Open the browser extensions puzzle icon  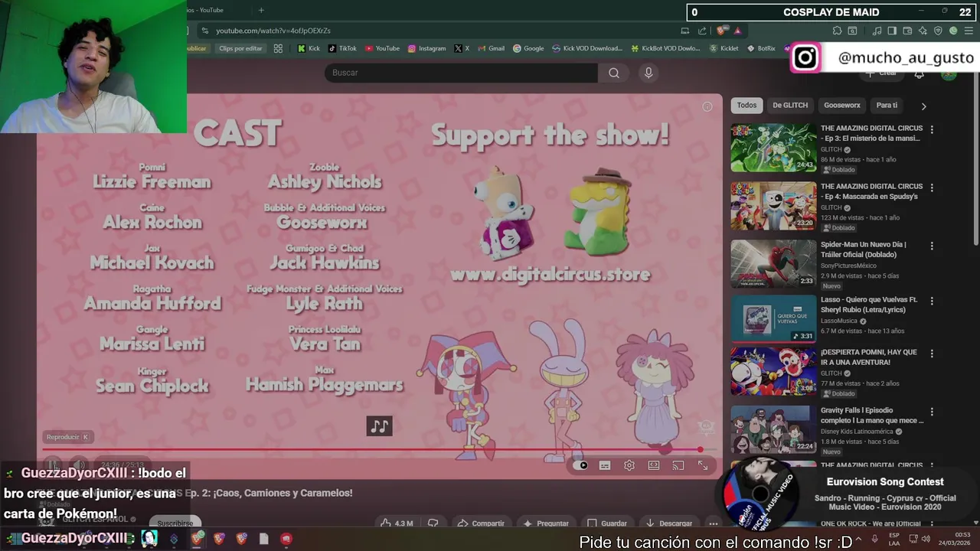pyautogui.click(x=837, y=31)
